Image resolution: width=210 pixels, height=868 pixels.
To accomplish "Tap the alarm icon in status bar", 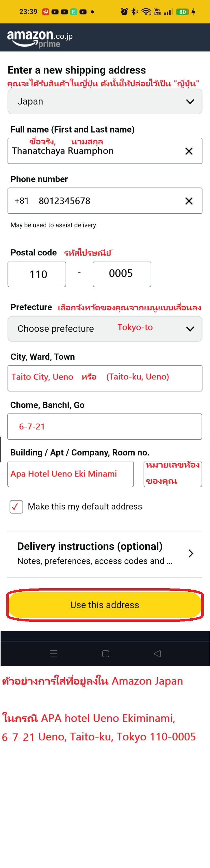I will pyautogui.click(x=124, y=12).
